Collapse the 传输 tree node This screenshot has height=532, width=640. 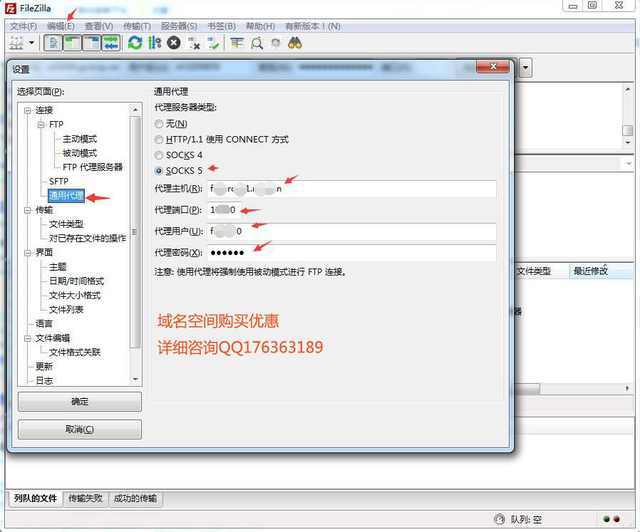(27, 210)
